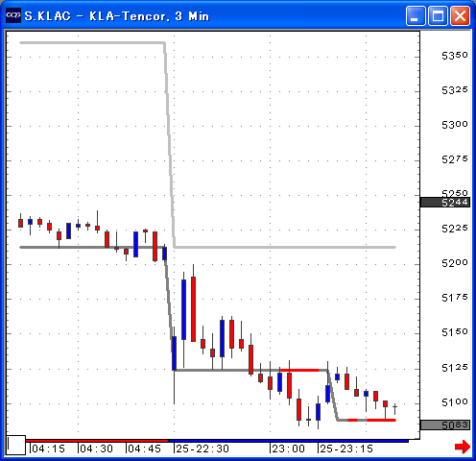Screen dimensions: 476x461
Task: Click the 5175 price scale label
Action: [x=455, y=298]
